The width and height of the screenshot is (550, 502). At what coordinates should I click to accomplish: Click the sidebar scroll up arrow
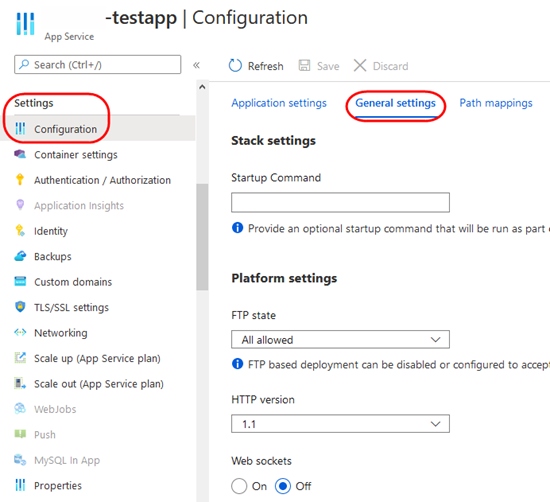(202, 87)
